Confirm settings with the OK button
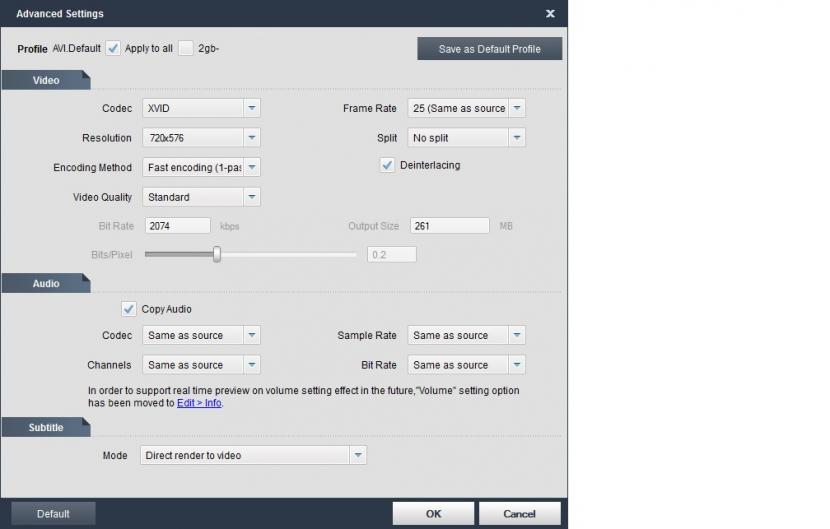 tap(433, 514)
